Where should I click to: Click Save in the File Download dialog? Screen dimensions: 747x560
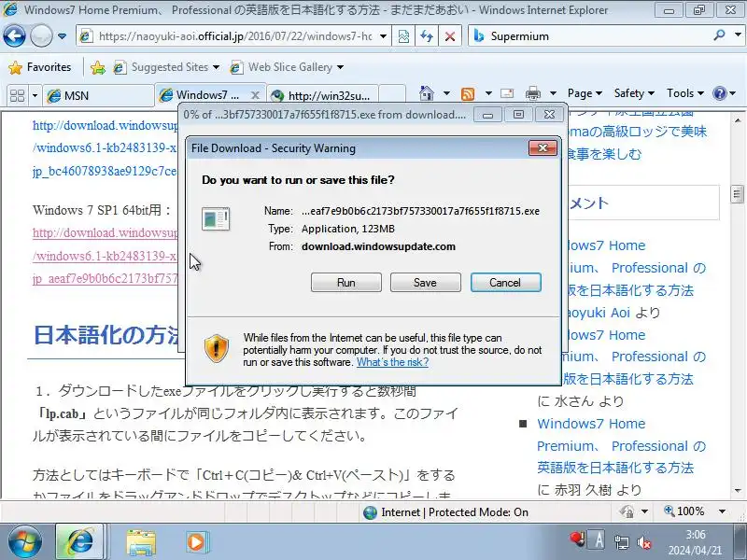click(x=425, y=283)
